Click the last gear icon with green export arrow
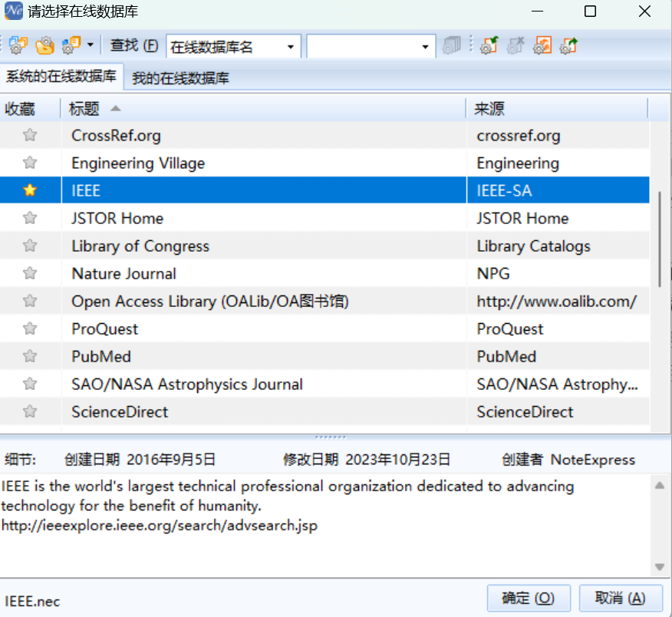The image size is (672, 617). tap(568, 45)
